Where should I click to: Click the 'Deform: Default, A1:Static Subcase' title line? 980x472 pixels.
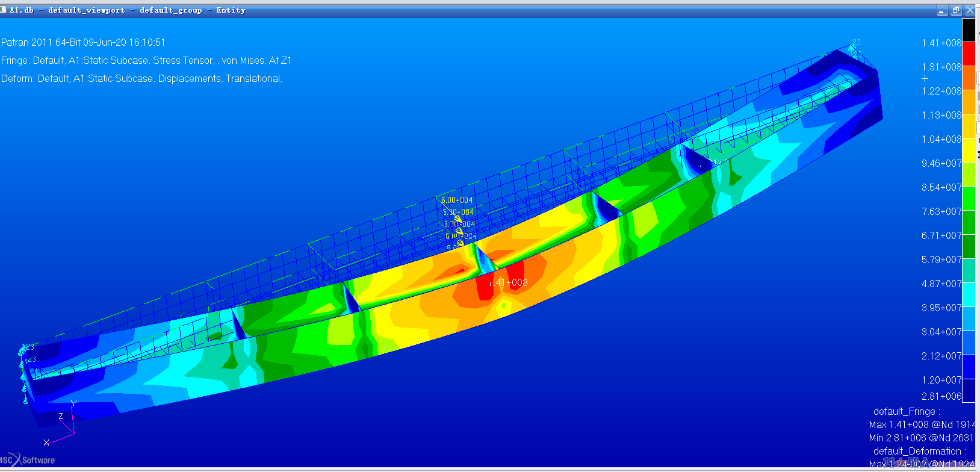141,78
